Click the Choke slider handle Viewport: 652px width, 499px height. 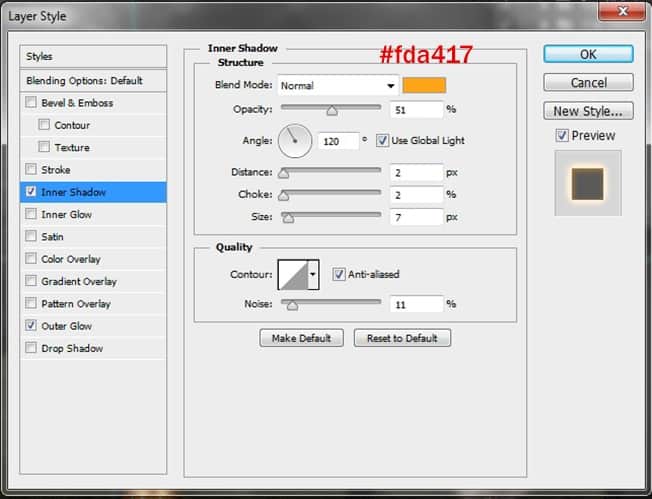284,195
